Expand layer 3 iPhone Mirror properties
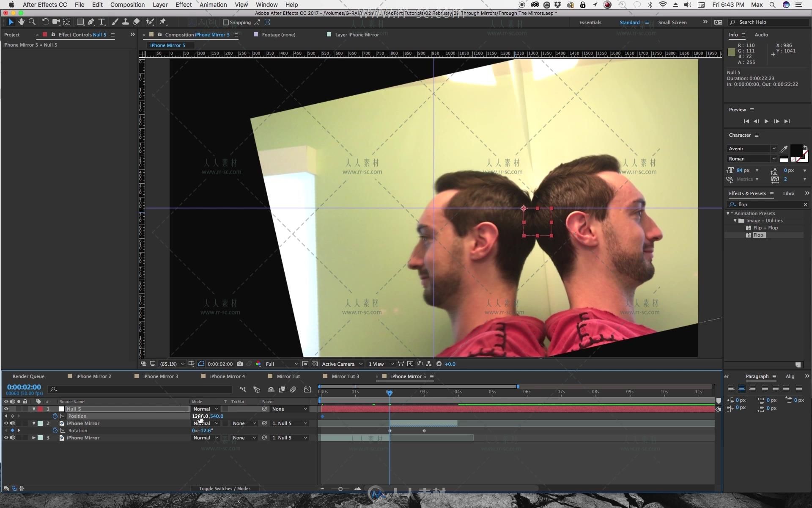Viewport: 812px width, 508px height. point(34,438)
